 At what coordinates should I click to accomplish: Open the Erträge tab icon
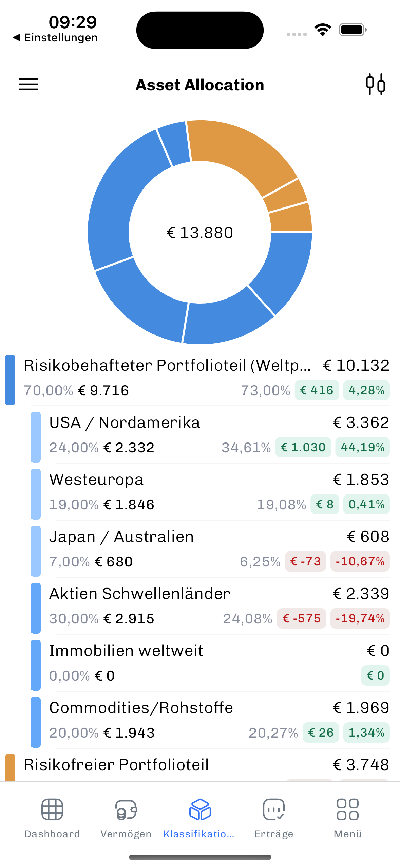pos(274,810)
